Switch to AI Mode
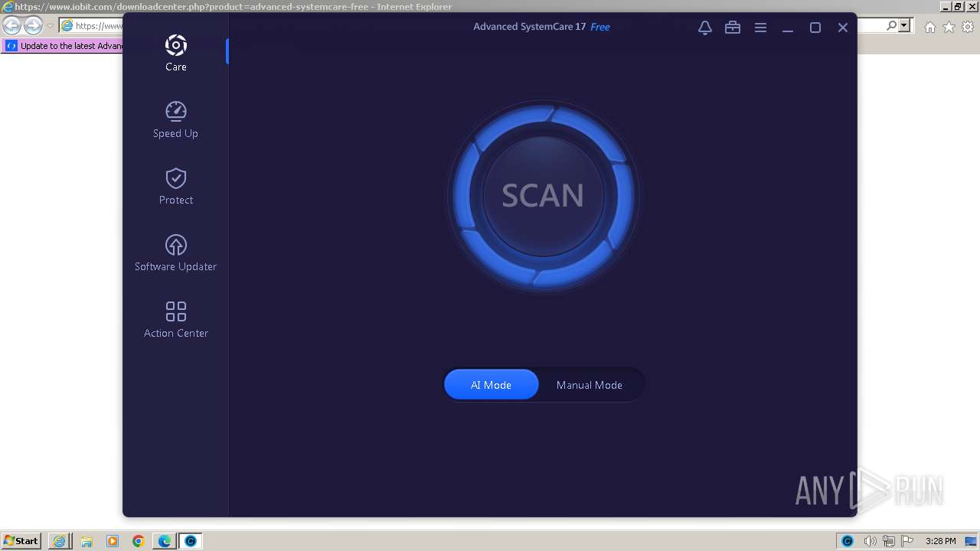980x551 pixels. click(491, 385)
